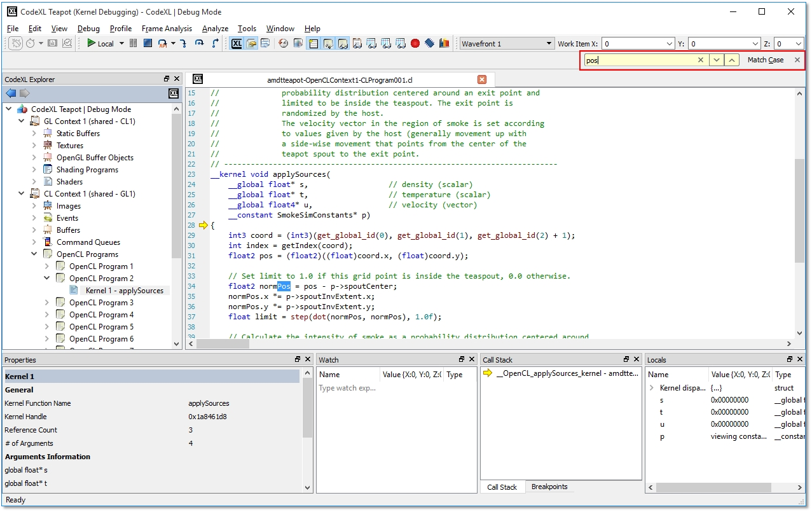Click the bar chart statistics toolbar icon
812x512 pixels.
point(444,44)
